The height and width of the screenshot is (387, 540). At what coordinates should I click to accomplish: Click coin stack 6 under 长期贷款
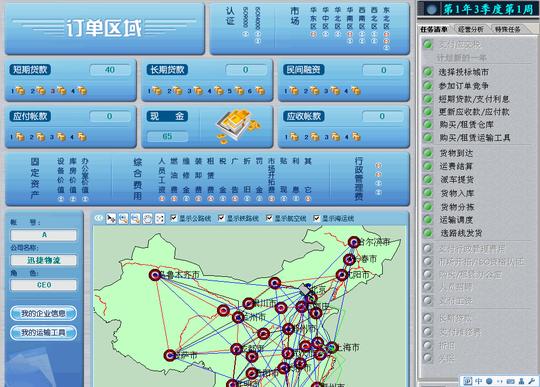[x=260, y=91]
